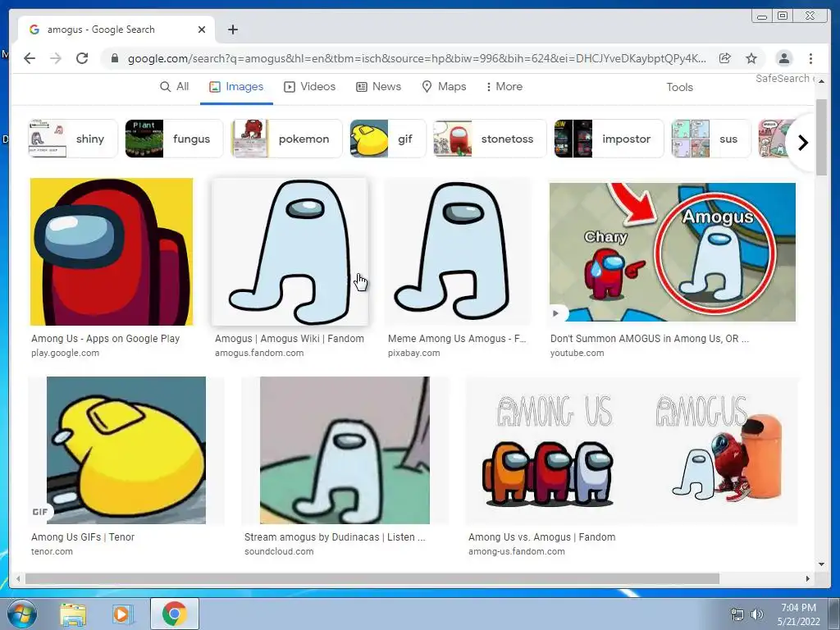Click the share page icon in address bar
The height and width of the screenshot is (630, 840).
click(x=725, y=58)
